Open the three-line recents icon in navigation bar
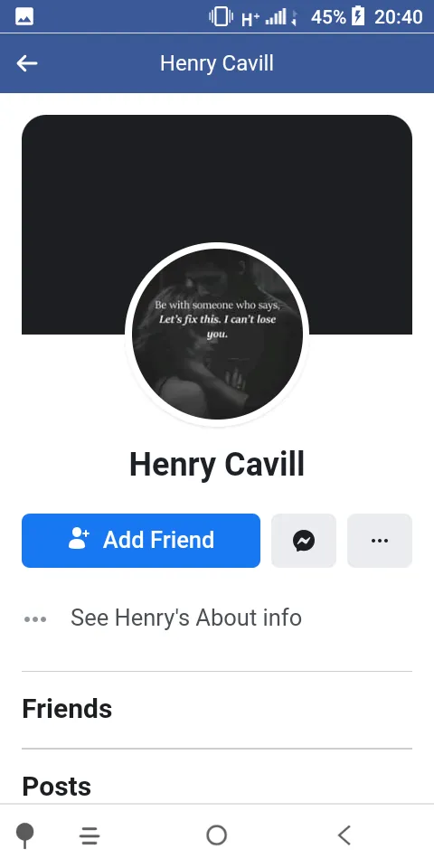434x868 pixels. (90, 835)
